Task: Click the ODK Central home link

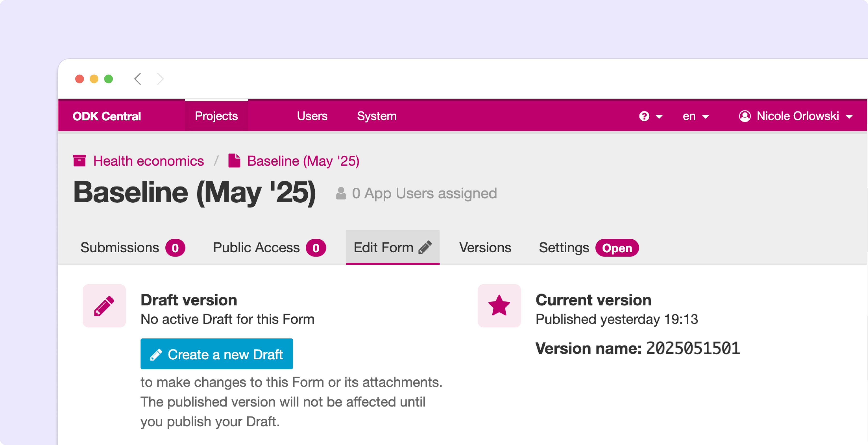Action: point(107,116)
